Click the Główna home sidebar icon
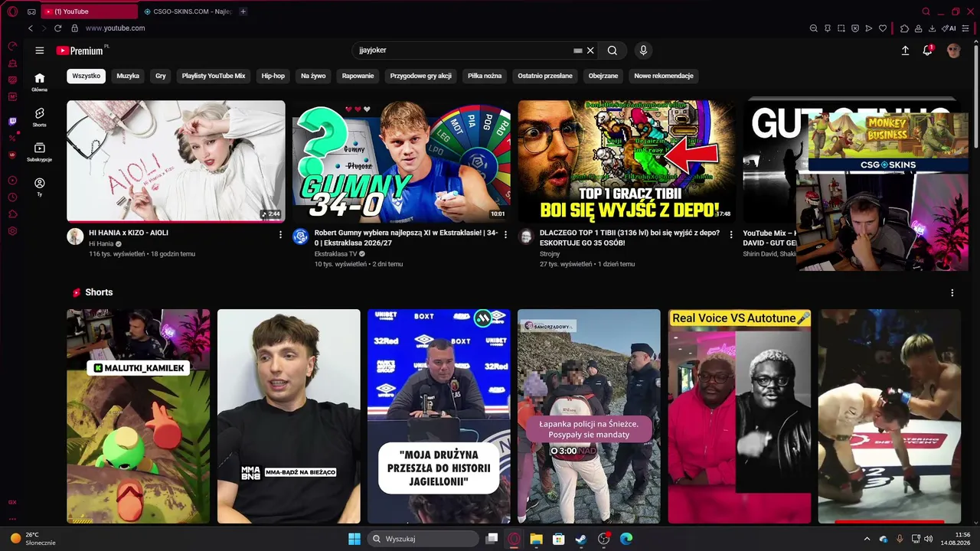This screenshot has height=551, width=980. [40, 82]
